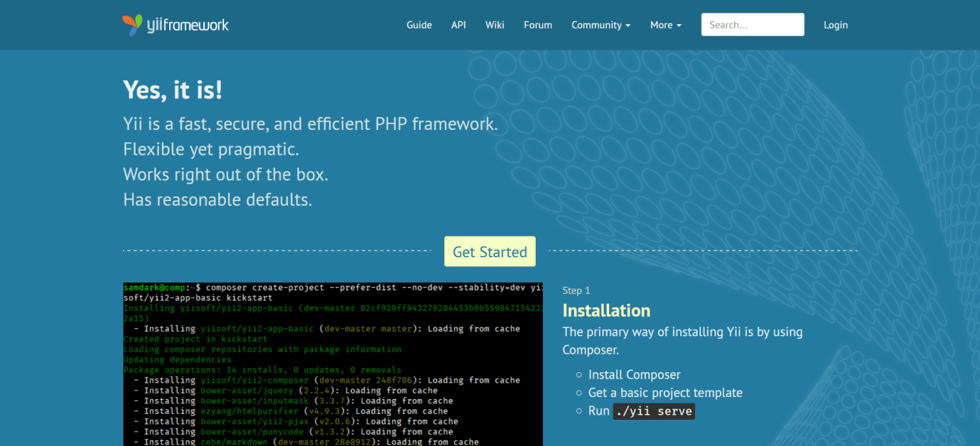Follow the Install Composer link
The image size is (980, 446).
pyautogui.click(x=634, y=374)
